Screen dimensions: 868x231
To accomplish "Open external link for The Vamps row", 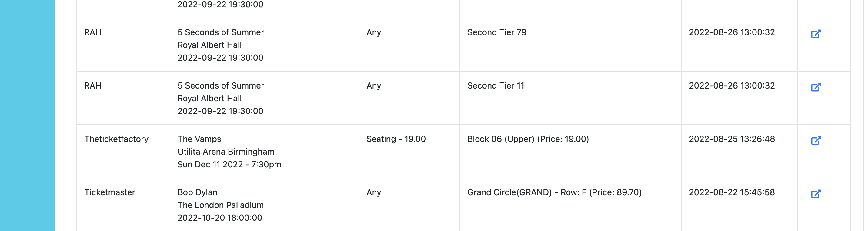I will 816,140.
